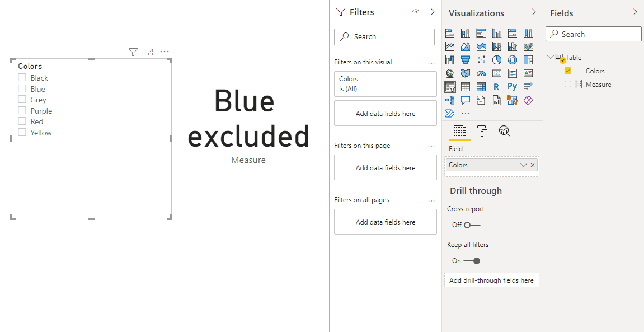Select the Funnel visual
644x332 pixels.
pyautogui.click(x=466, y=60)
